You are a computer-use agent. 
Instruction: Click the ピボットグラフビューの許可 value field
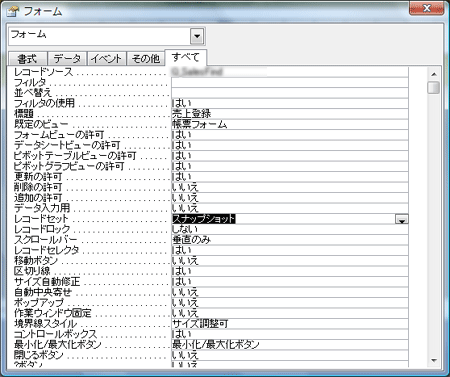[290, 166]
